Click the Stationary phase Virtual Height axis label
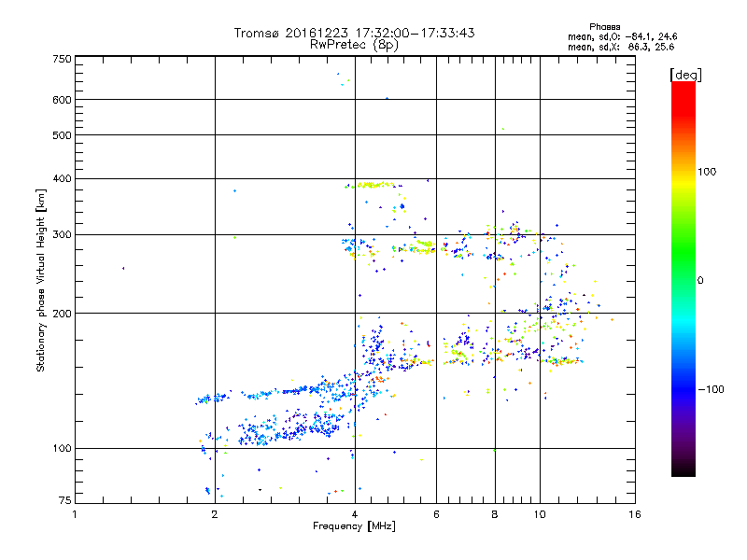 coord(41,280)
